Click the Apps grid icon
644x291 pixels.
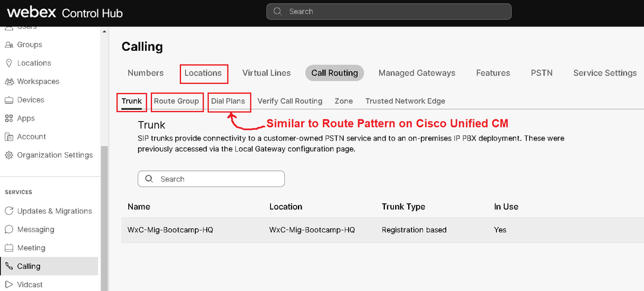(x=8, y=118)
